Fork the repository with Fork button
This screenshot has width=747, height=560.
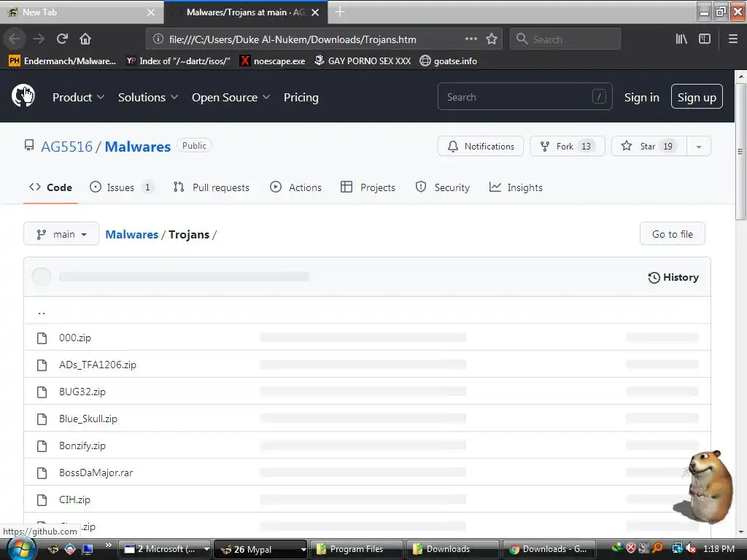tap(568, 146)
